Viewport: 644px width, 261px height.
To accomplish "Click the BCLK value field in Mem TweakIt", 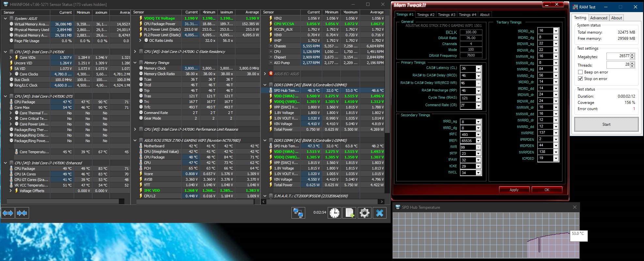I will tap(471, 32).
